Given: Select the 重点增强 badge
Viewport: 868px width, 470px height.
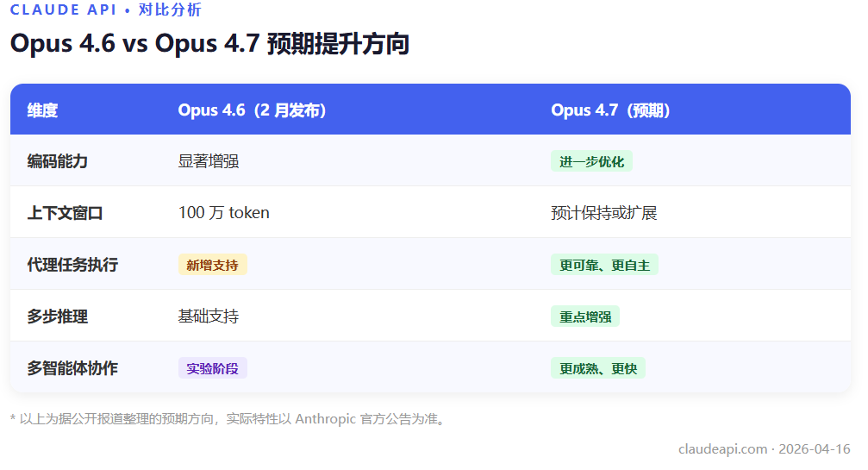Looking at the screenshot, I should tap(584, 316).
